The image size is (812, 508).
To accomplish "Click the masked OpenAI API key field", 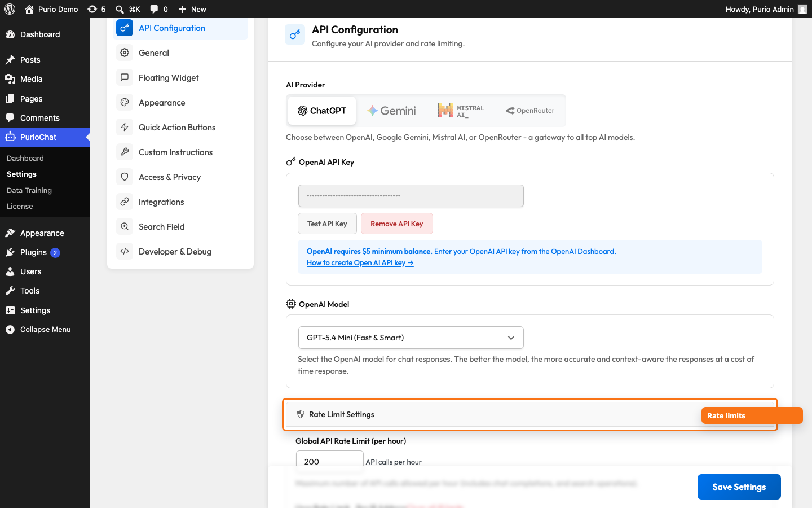I will pyautogui.click(x=411, y=196).
